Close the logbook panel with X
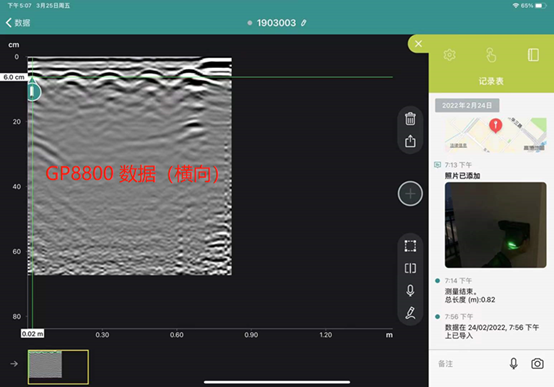This screenshot has height=387, width=554. (418, 44)
